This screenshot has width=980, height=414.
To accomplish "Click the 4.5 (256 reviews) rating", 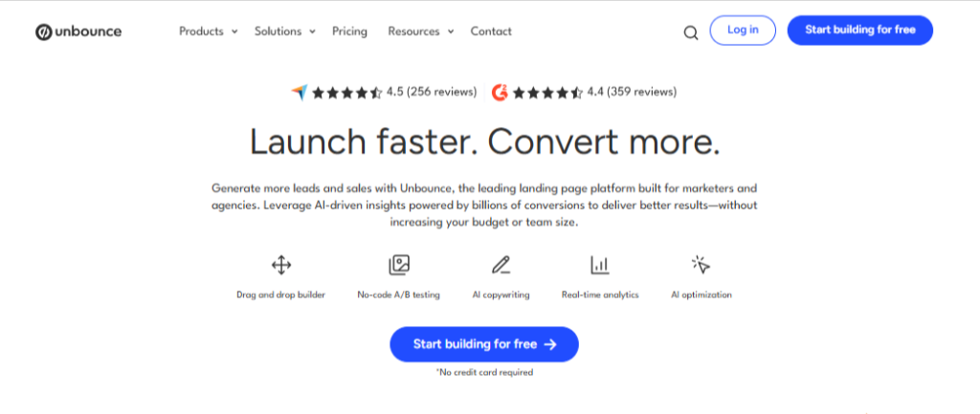I will 432,93.
